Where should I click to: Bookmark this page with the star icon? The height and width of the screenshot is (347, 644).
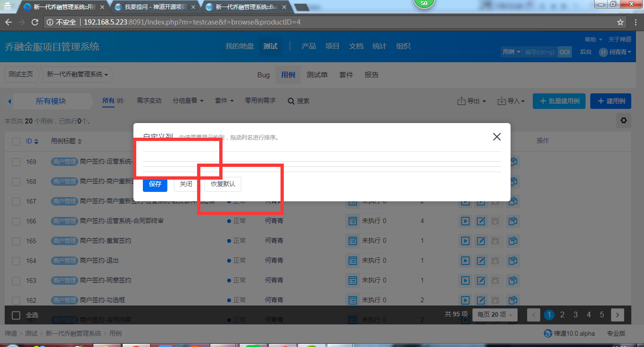[x=620, y=22]
